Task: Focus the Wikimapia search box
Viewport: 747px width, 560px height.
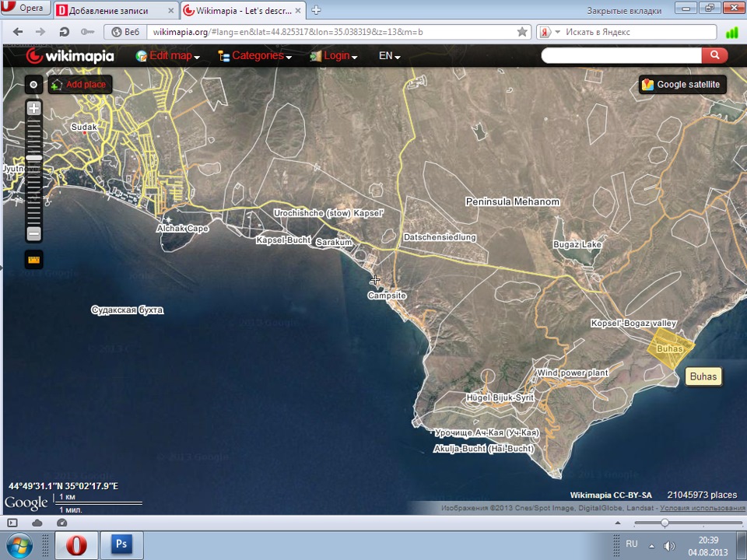Action: coord(621,55)
